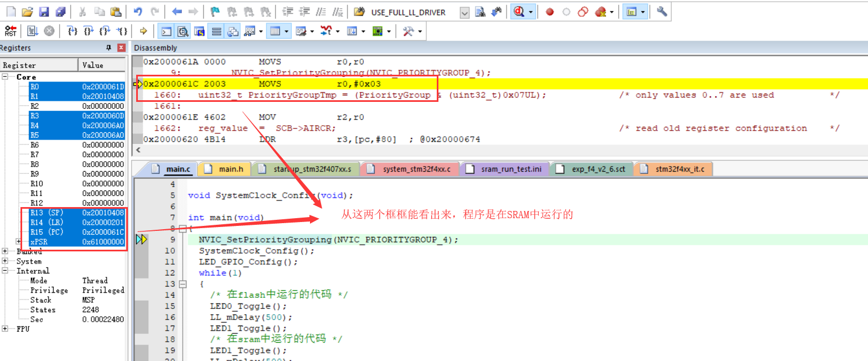Undo the last edit

coord(138,12)
